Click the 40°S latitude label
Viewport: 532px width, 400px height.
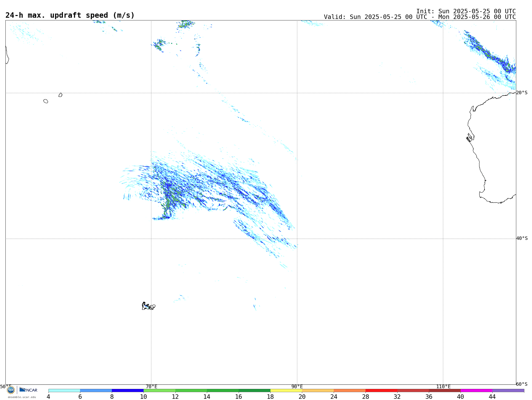[x=522, y=238]
